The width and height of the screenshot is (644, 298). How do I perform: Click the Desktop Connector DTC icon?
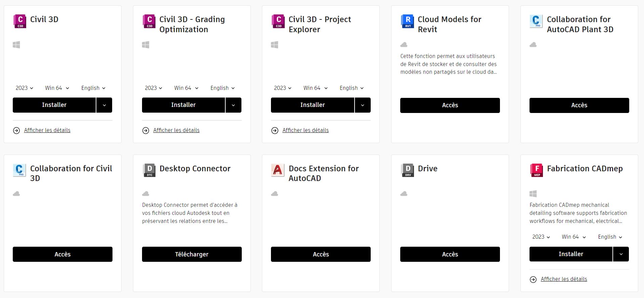click(x=149, y=170)
